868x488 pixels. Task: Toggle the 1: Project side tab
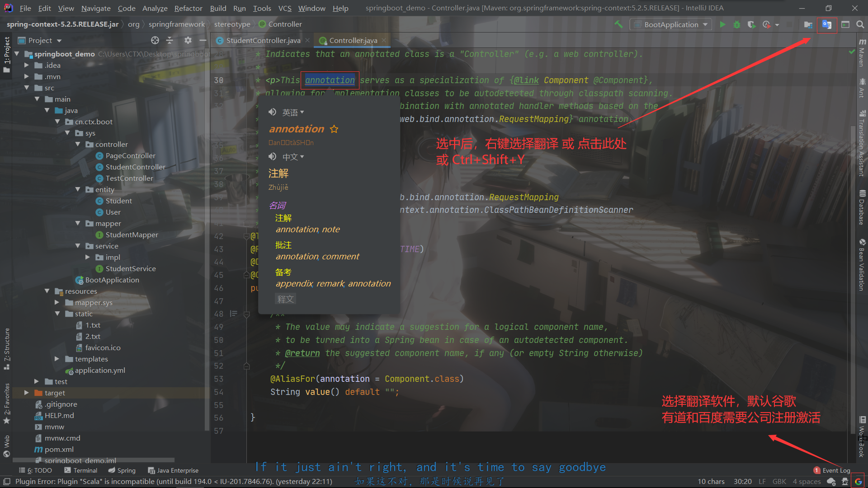(x=7, y=54)
